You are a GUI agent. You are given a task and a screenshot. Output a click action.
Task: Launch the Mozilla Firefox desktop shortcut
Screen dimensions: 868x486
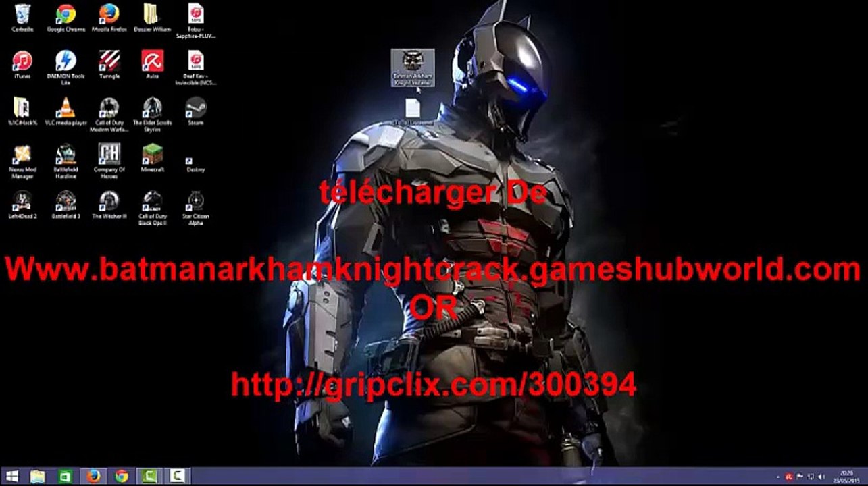pyautogui.click(x=109, y=18)
